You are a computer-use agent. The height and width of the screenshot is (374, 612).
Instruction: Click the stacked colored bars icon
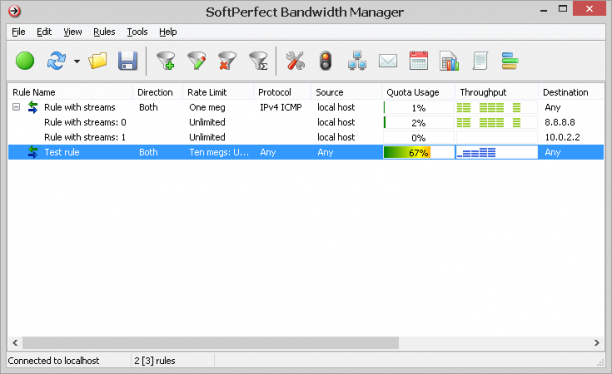click(510, 61)
